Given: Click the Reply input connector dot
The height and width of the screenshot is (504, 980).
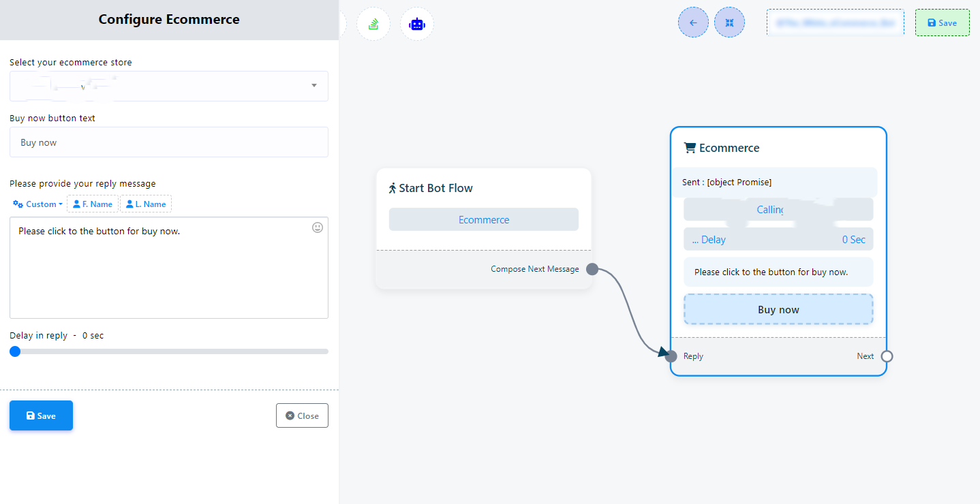Looking at the screenshot, I should [671, 356].
